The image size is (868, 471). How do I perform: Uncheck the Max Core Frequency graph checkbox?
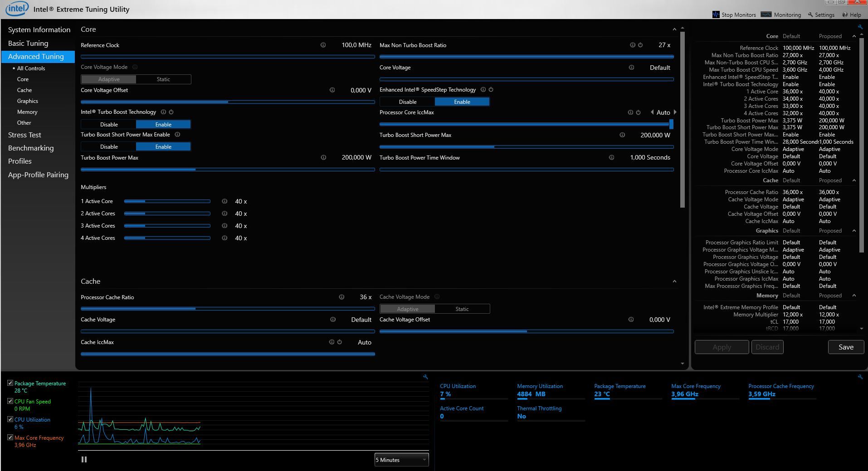coord(10,437)
